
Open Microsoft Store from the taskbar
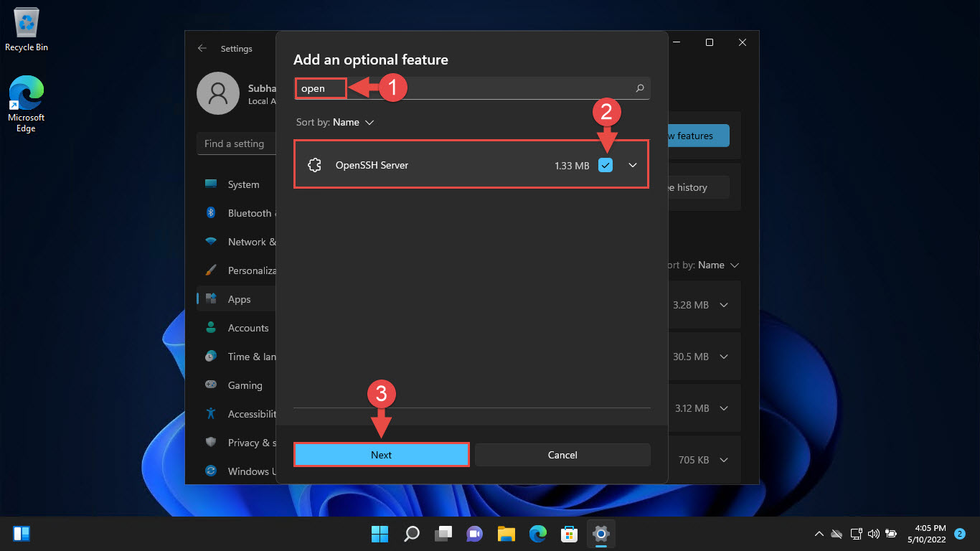point(569,533)
